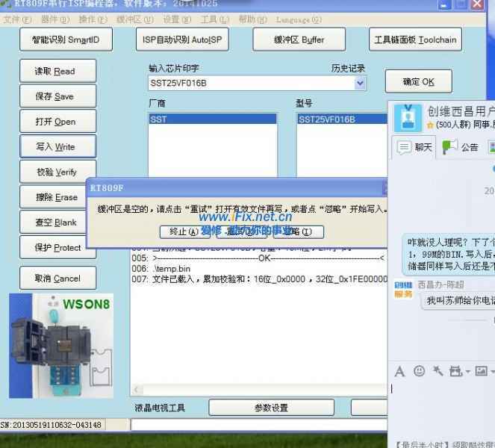
Task: Click the 读取 Read button
Action: point(57,71)
